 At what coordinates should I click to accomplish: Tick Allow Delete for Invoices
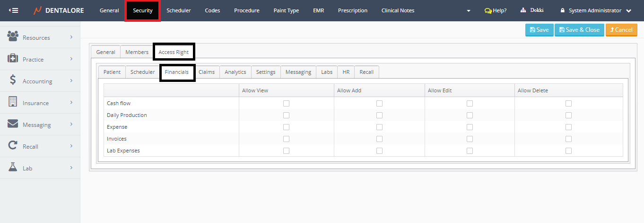pyautogui.click(x=568, y=139)
